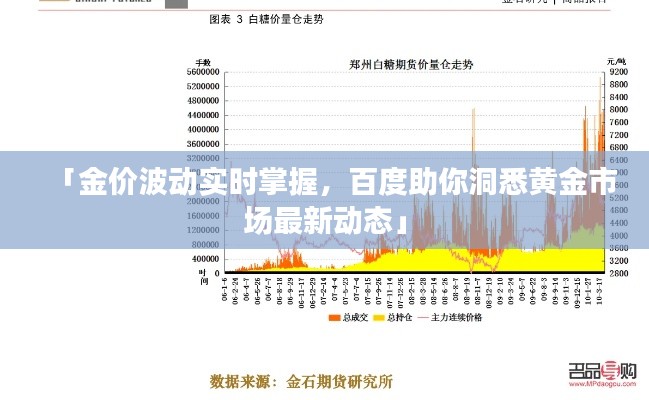The height and width of the screenshot is (400, 649).
Task: Click the 400000 left axis label
Action: 203,258
